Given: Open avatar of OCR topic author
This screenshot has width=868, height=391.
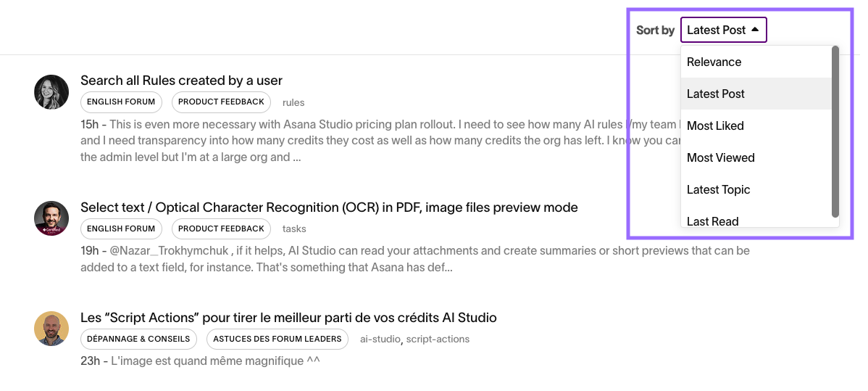Looking at the screenshot, I should (51, 218).
